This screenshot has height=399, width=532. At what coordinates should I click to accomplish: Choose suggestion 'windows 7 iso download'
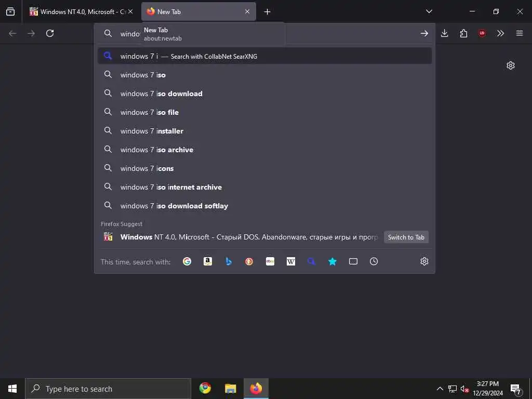tap(264, 94)
